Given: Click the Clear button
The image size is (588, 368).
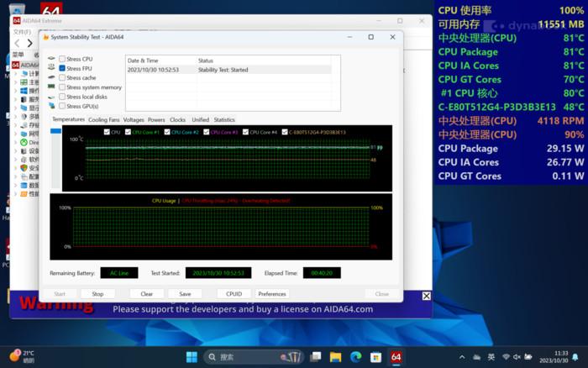Looking at the screenshot, I should coord(147,294).
